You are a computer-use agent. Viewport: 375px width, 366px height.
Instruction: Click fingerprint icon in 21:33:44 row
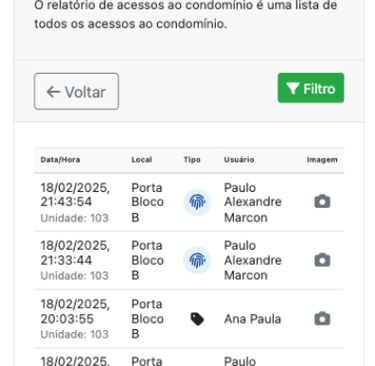tap(197, 260)
